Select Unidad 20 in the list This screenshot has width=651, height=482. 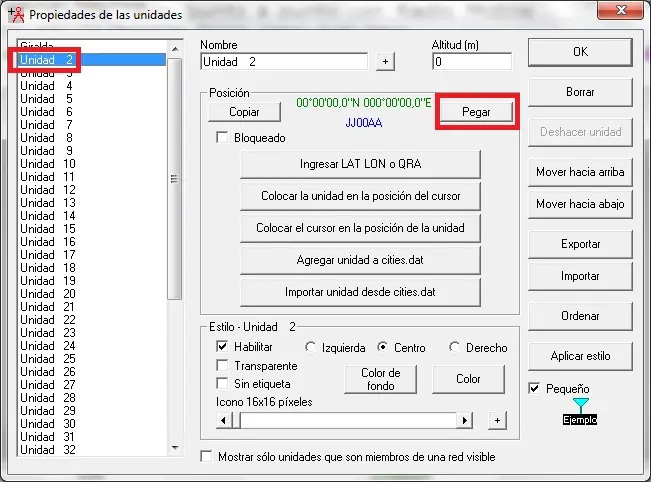pyautogui.click(x=92, y=294)
